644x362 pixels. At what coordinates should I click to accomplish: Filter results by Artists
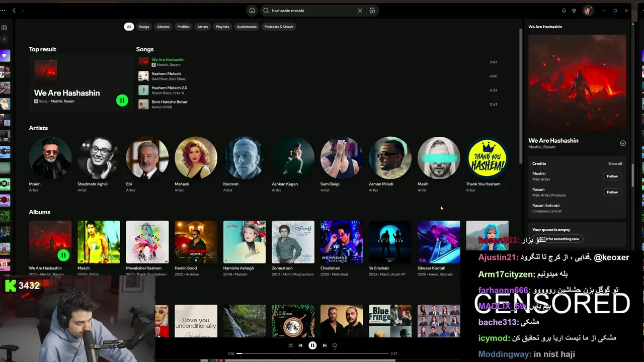[203, 27]
